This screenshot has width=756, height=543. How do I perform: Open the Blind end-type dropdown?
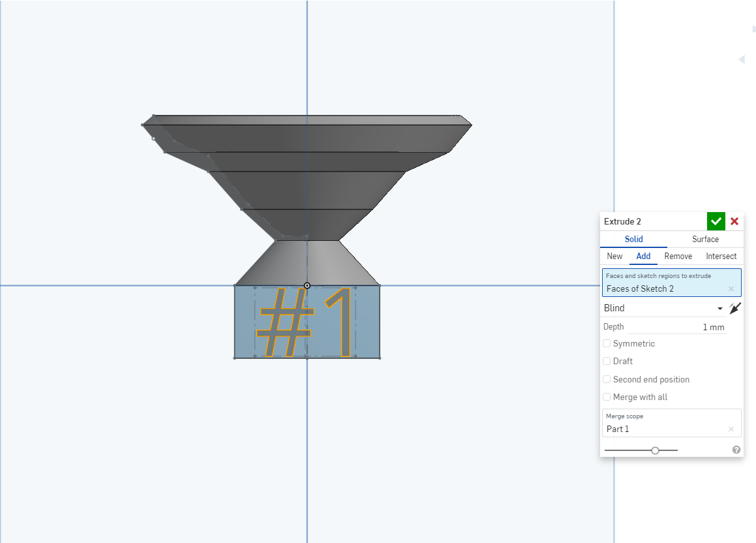[661, 307]
